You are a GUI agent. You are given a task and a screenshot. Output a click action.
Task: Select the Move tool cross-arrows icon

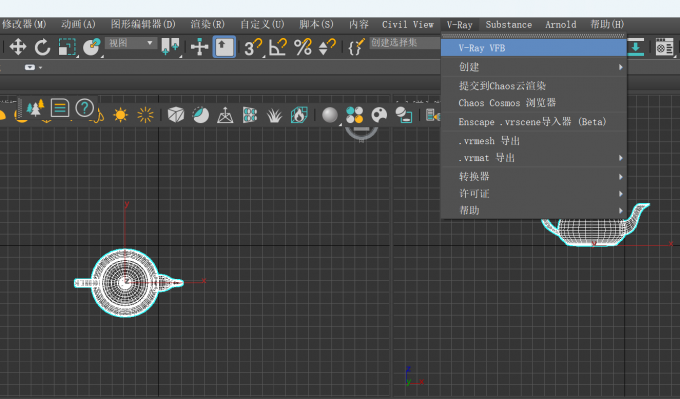point(18,47)
